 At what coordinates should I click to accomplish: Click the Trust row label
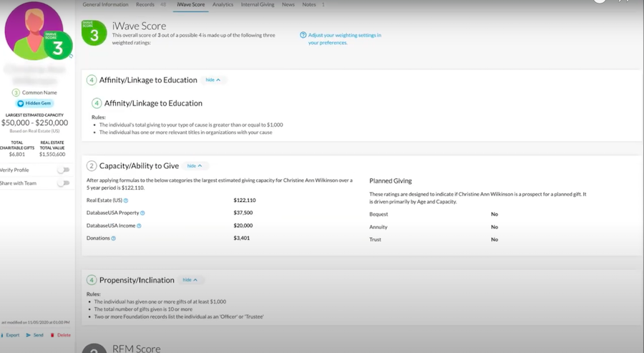(x=375, y=239)
